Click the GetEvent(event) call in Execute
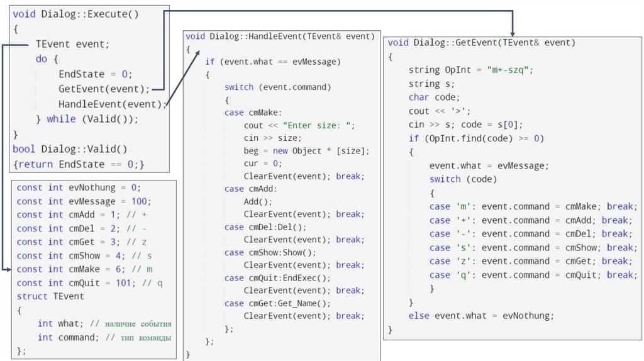 pyautogui.click(x=104, y=89)
